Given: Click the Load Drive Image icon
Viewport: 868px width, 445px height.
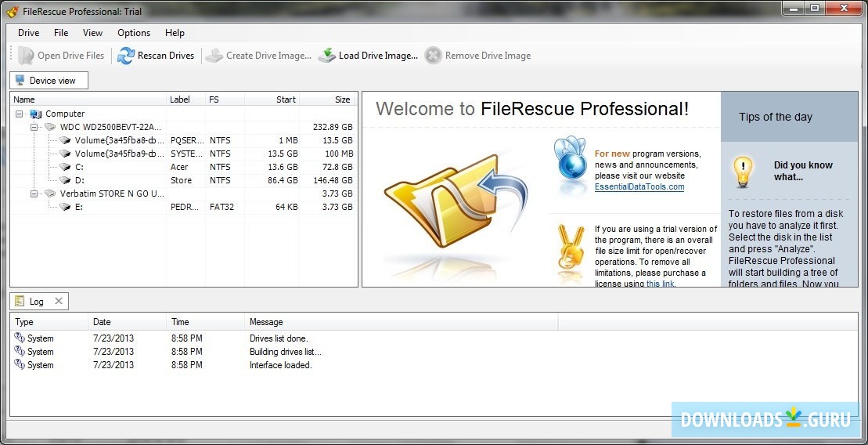Looking at the screenshot, I should tap(327, 56).
